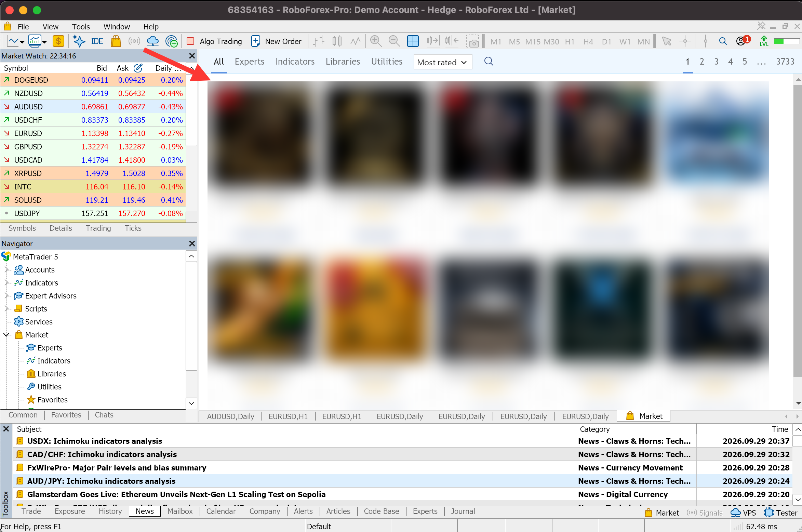This screenshot has height=532, width=802.
Task: Expand the Accounts node in Navigator
Action: (6, 270)
